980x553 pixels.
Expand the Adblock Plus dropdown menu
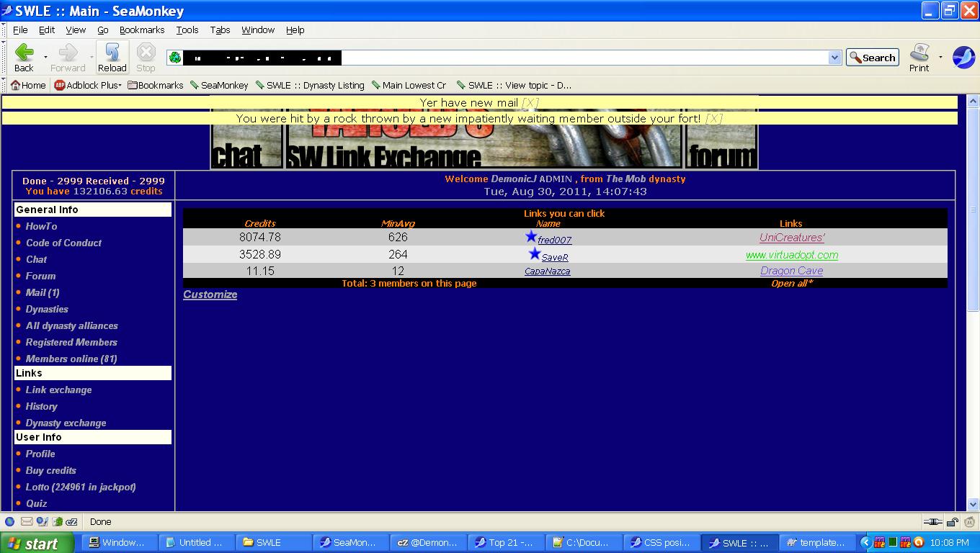(x=120, y=86)
